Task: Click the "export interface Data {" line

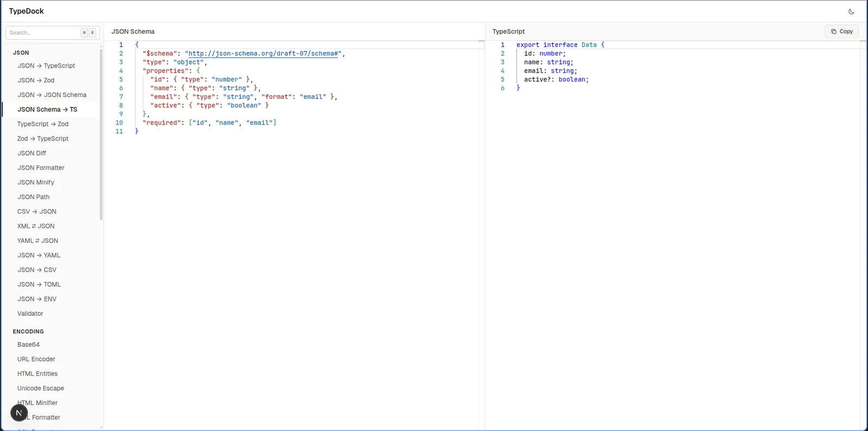Action: [x=560, y=45]
